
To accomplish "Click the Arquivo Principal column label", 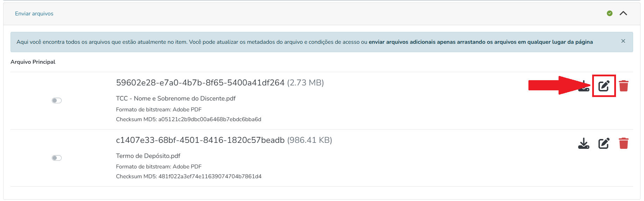I will tap(33, 62).
